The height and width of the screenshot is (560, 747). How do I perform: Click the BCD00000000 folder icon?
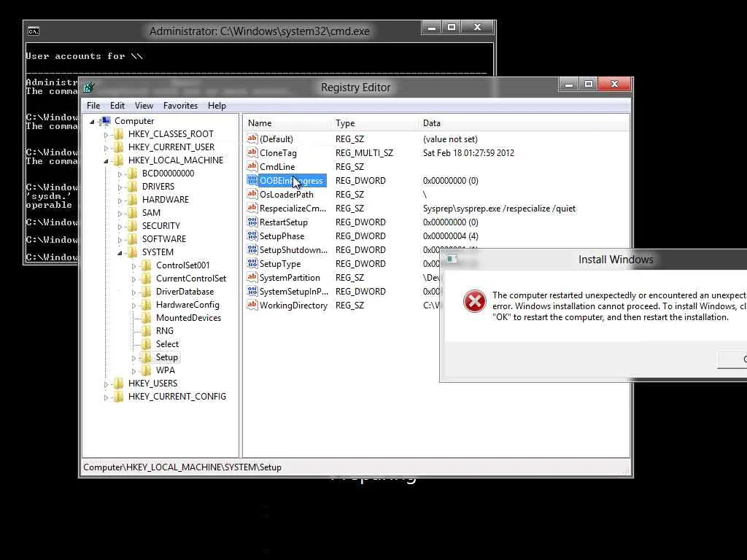pos(133,174)
